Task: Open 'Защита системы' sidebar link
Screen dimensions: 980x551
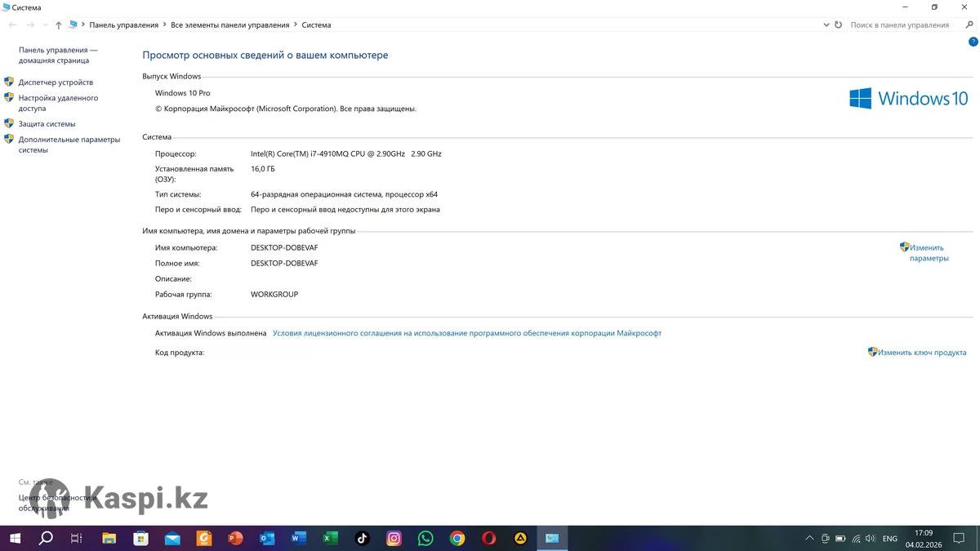Action: point(47,124)
